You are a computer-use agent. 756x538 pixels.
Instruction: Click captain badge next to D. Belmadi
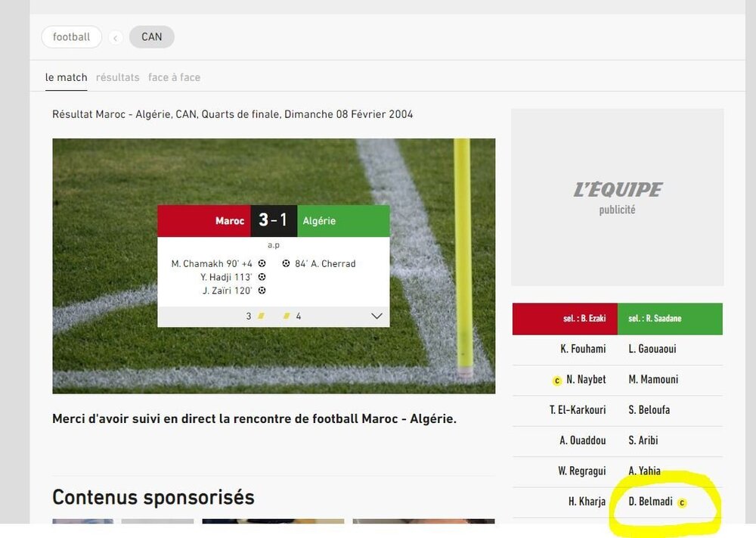coord(682,502)
